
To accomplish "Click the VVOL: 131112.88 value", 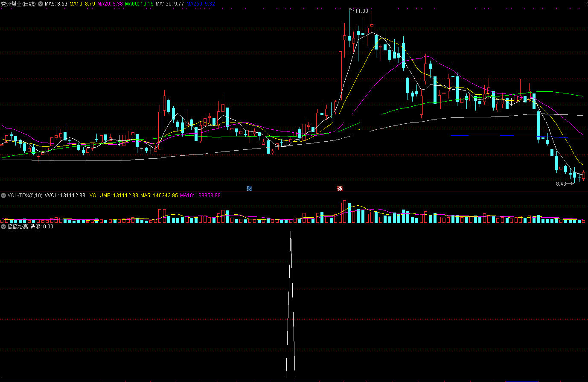I will tap(65, 195).
